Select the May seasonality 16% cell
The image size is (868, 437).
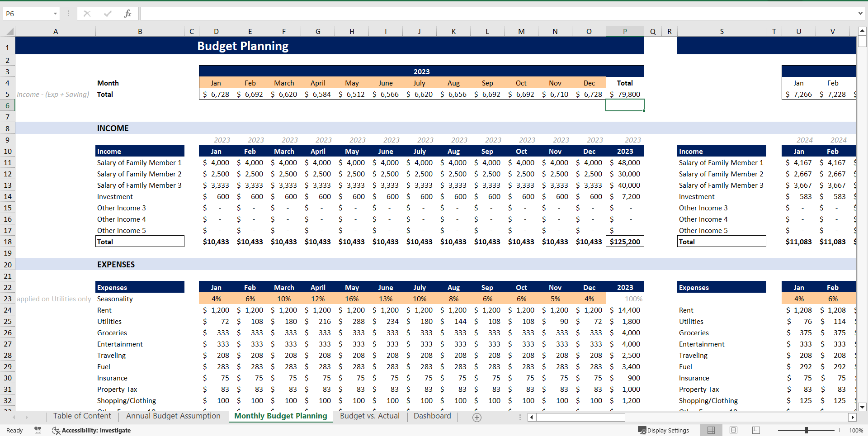[352, 299]
